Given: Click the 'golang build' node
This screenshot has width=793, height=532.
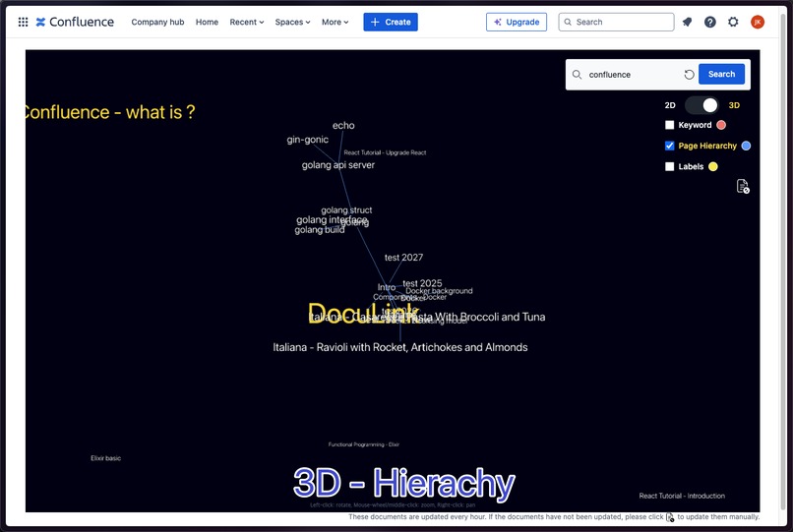Looking at the screenshot, I should (x=320, y=230).
